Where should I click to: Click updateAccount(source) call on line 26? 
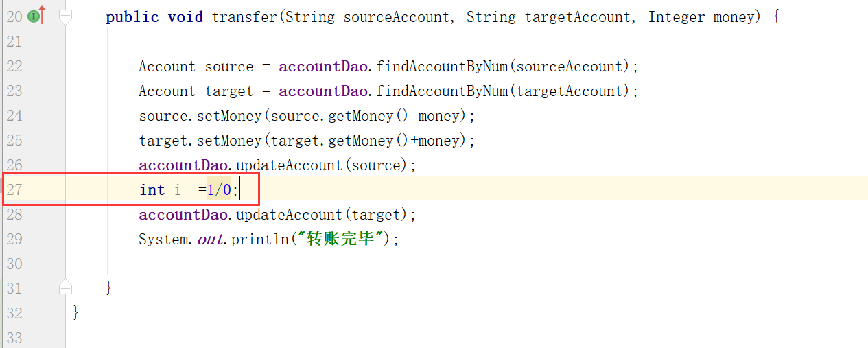(288, 165)
